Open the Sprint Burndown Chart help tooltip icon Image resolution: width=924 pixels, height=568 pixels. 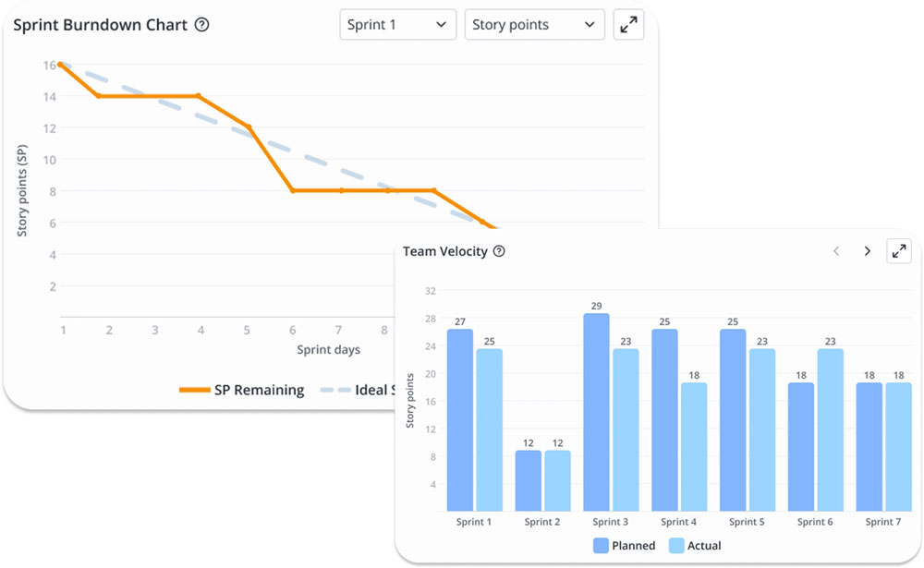click(201, 26)
